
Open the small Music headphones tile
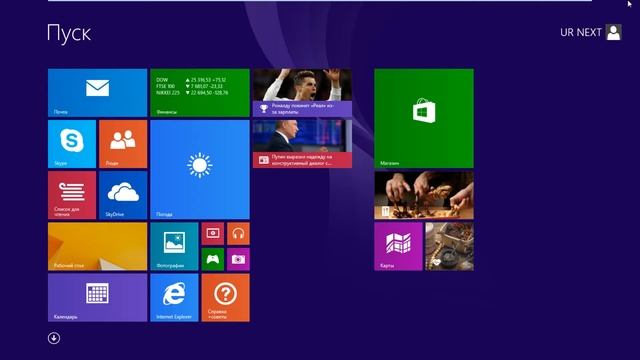238,233
